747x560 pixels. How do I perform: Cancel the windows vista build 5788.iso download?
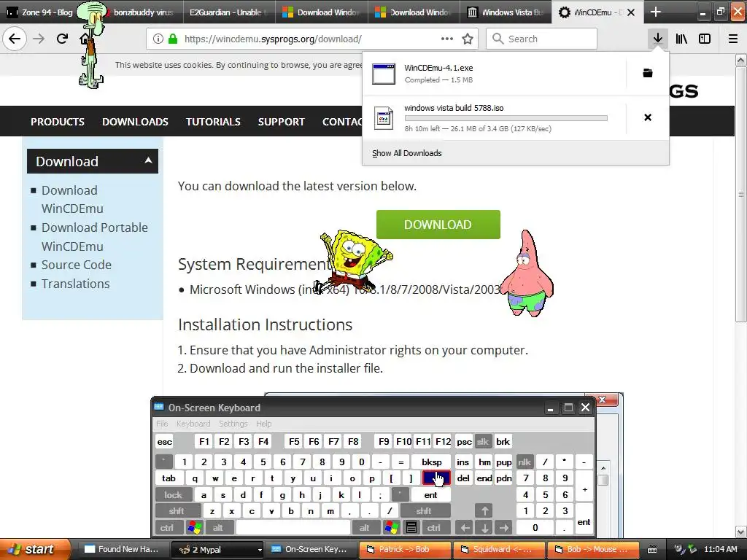click(x=648, y=117)
